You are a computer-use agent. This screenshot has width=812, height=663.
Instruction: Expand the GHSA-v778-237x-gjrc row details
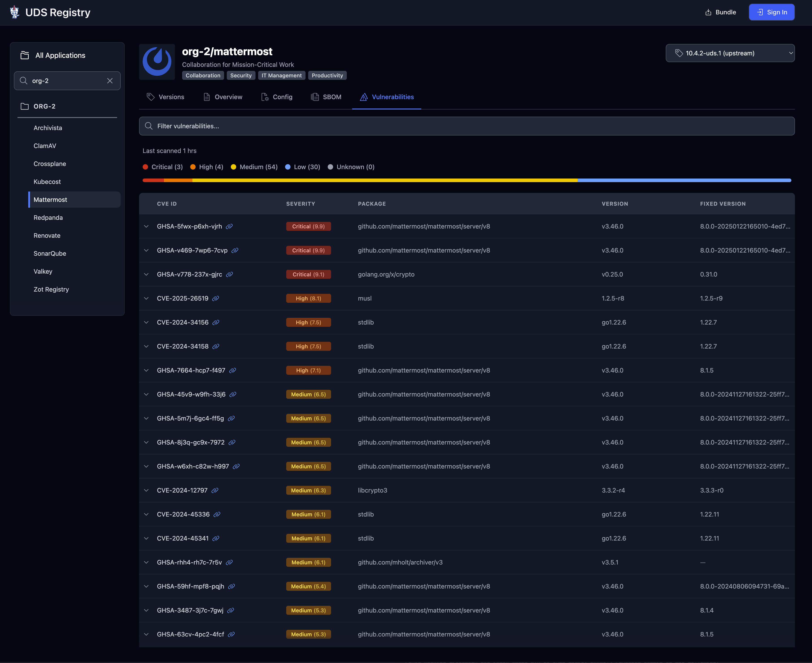147,274
